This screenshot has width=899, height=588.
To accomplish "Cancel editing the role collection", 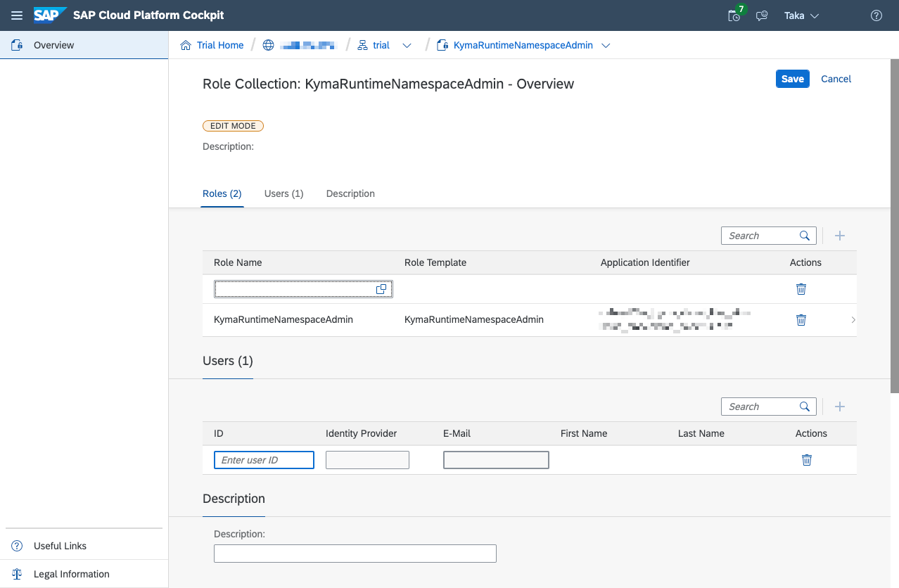I will pyautogui.click(x=836, y=79).
